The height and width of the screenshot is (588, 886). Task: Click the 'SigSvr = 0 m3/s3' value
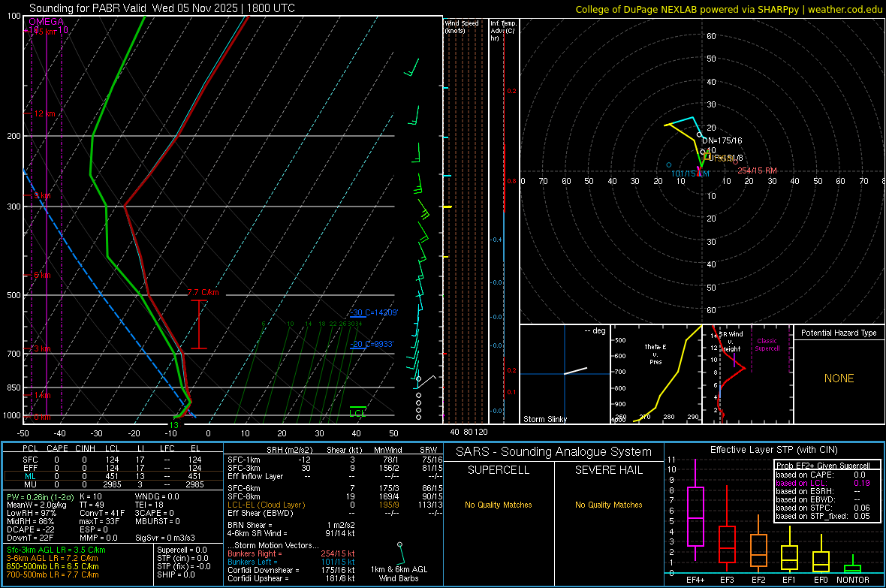pos(165,537)
